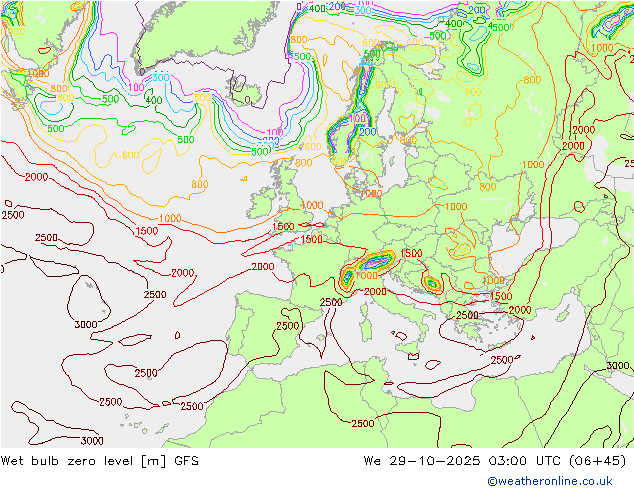The height and width of the screenshot is (490, 634).
Task: Click the '03:00 UTC' time text
Action: (524, 461)
